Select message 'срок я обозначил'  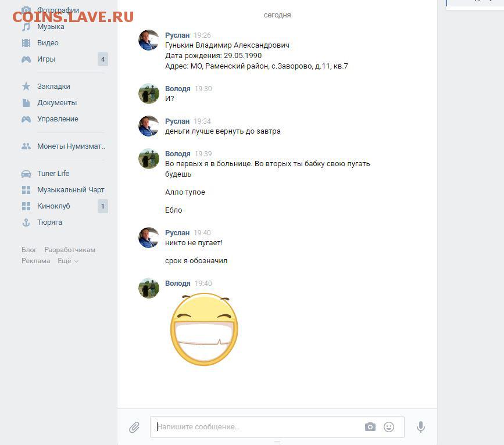[196, 261]
